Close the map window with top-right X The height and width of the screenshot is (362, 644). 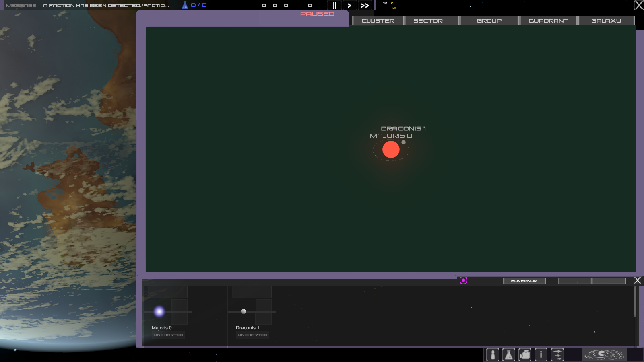[639, 5]
